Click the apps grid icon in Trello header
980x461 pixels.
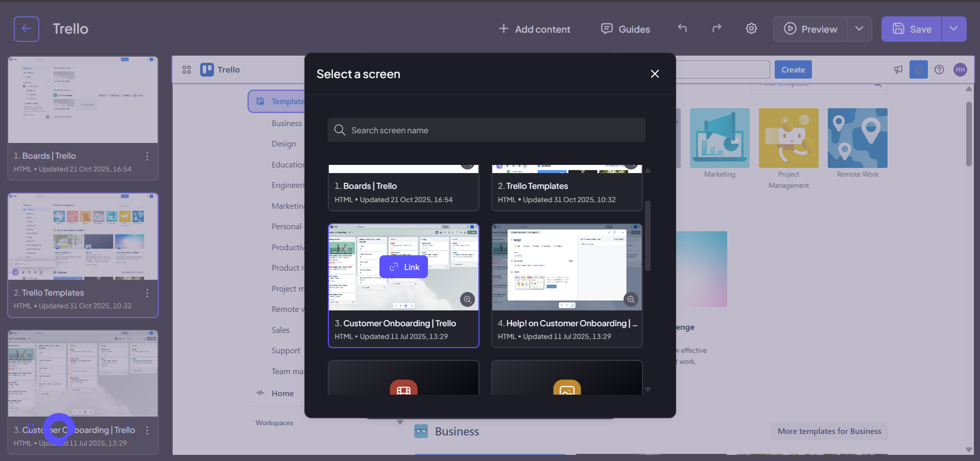coord(186,69)
